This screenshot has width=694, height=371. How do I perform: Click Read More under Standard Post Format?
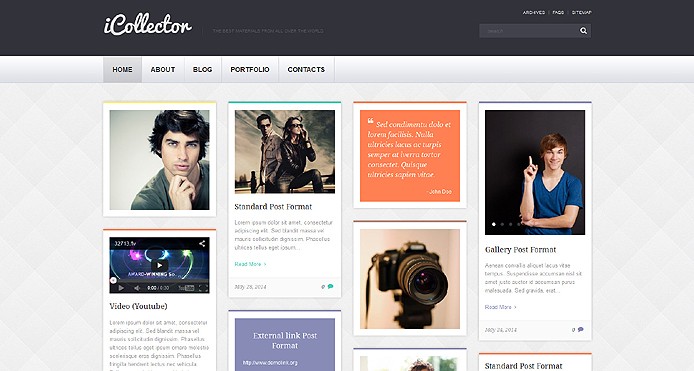tap(250, 264)
